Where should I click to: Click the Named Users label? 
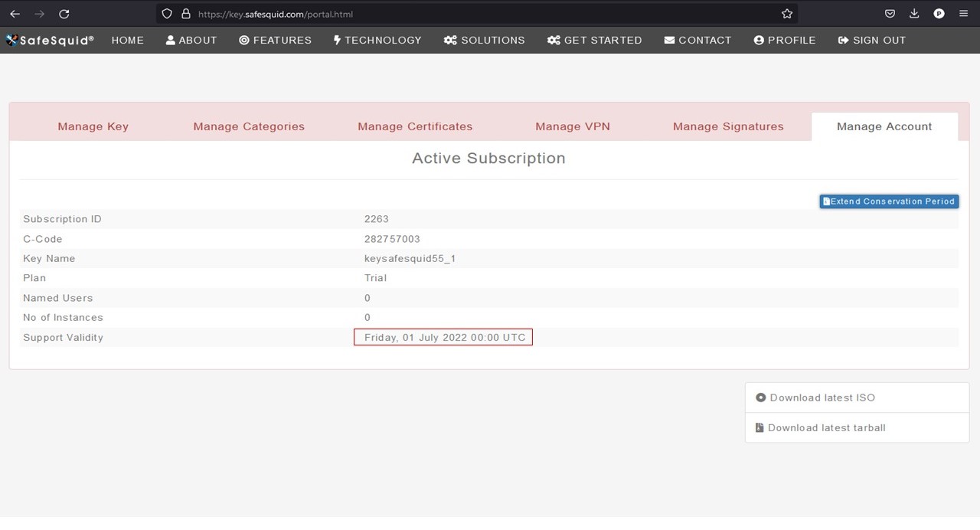(x=57, y=298)
